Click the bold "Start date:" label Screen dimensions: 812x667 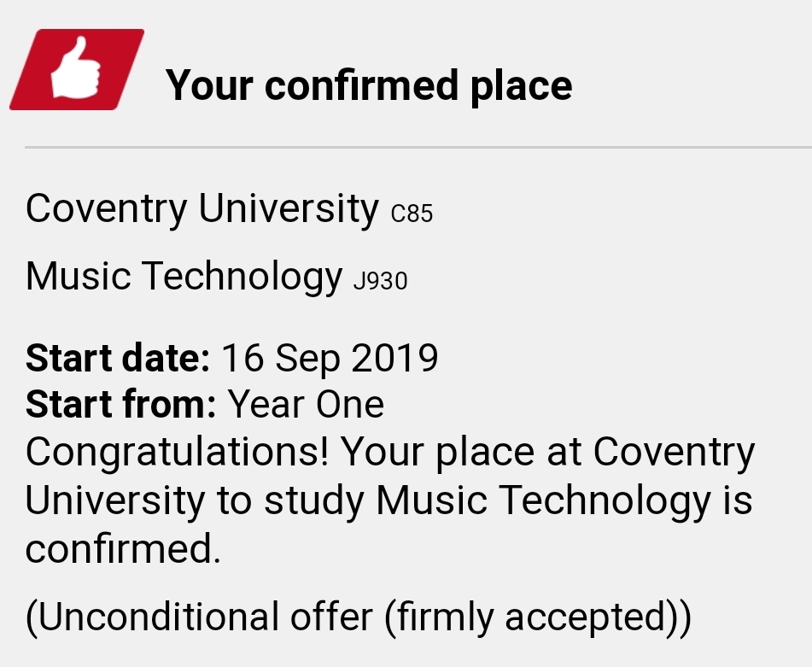pos(118,359)
